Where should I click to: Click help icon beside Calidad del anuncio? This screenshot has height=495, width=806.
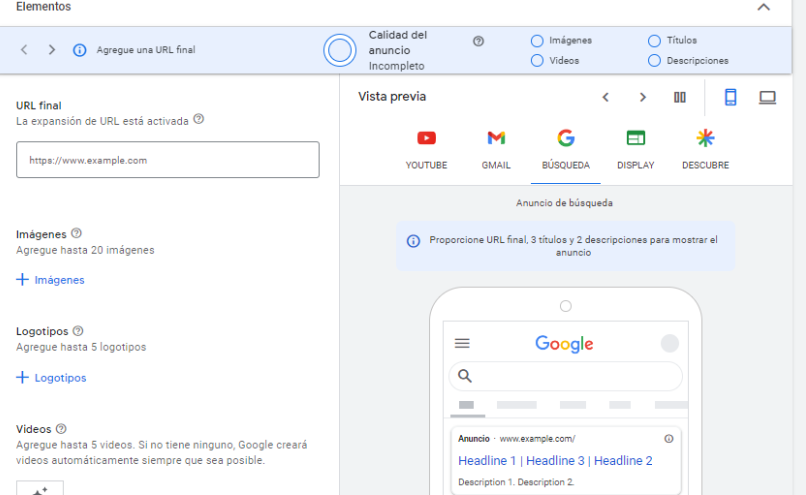pyautogui.click(x=478, y=41)
